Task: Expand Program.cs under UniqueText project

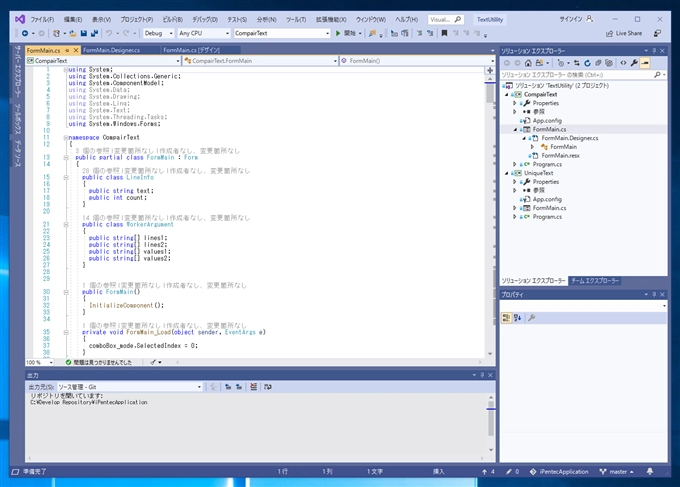Action: 515,216
